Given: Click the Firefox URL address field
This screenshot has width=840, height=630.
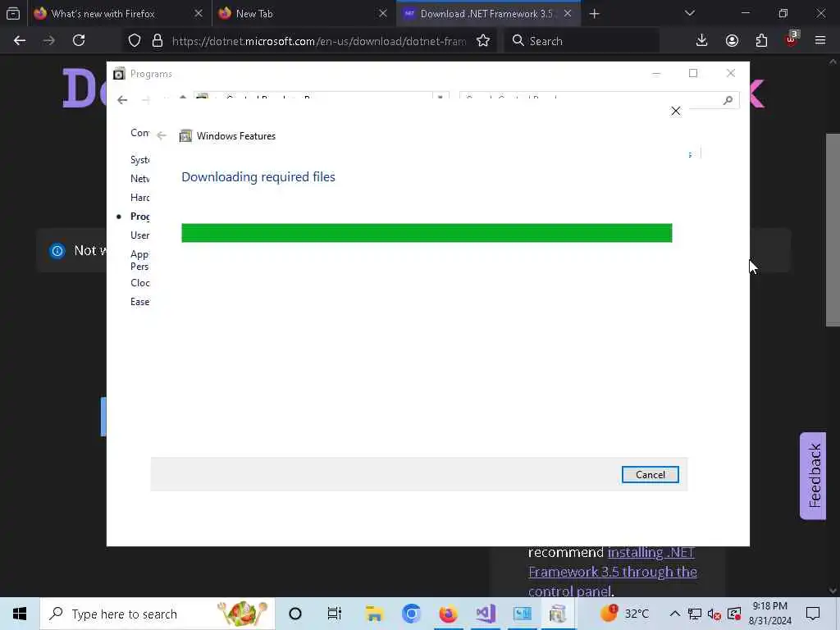Looking at the screenshot, I should (x=319, y=41).
